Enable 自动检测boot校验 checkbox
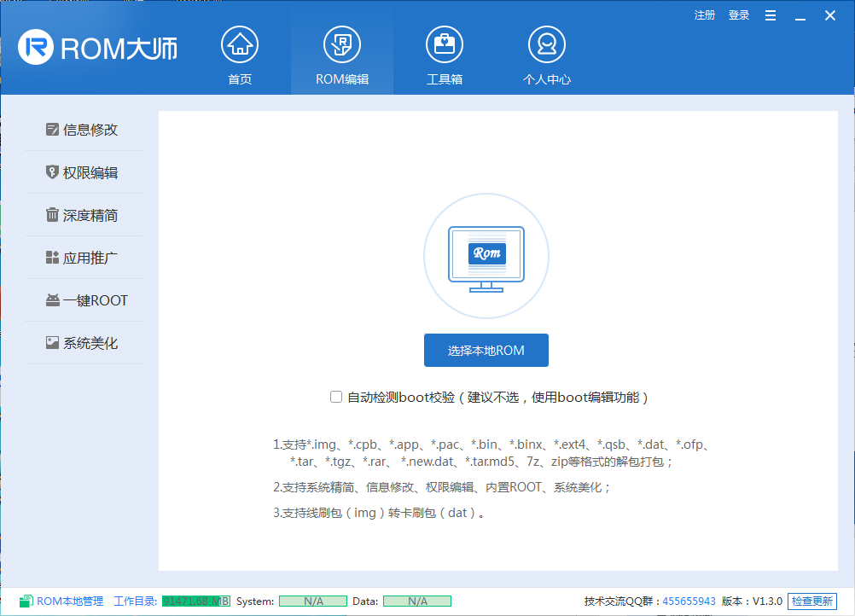 coord(336,397)
